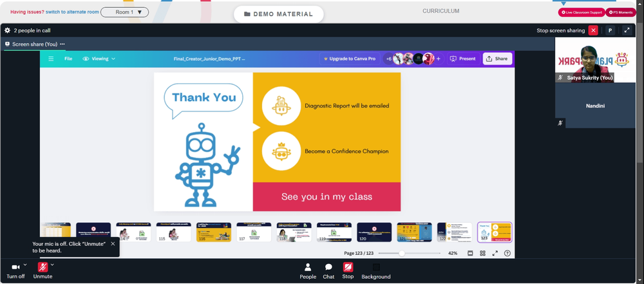
Task: Click Share button in Canva
Action: point(497,59)
